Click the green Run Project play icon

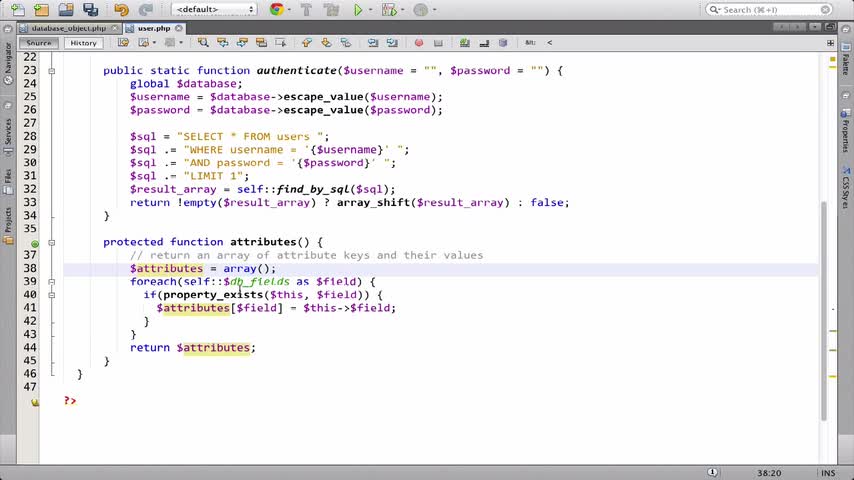pos(358,9)
